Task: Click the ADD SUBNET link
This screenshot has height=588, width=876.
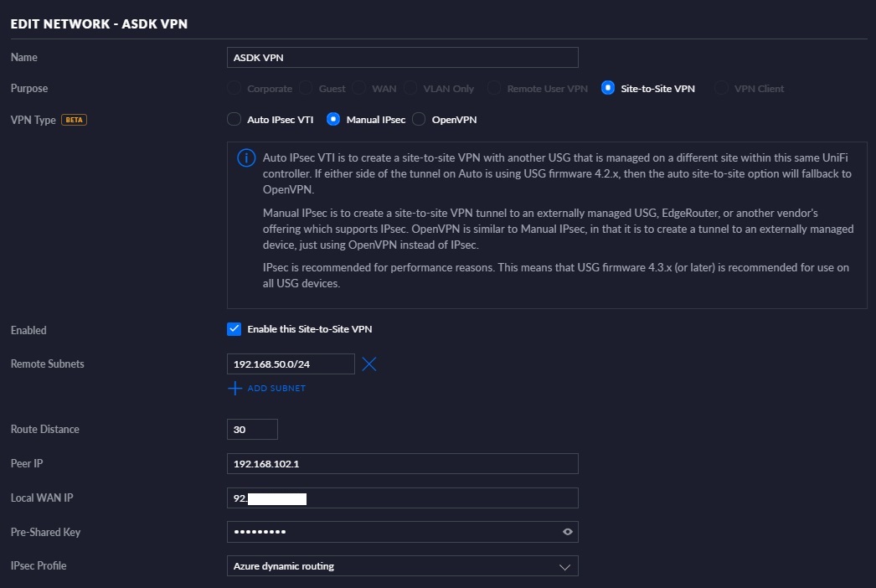Action: coord(276,389)
